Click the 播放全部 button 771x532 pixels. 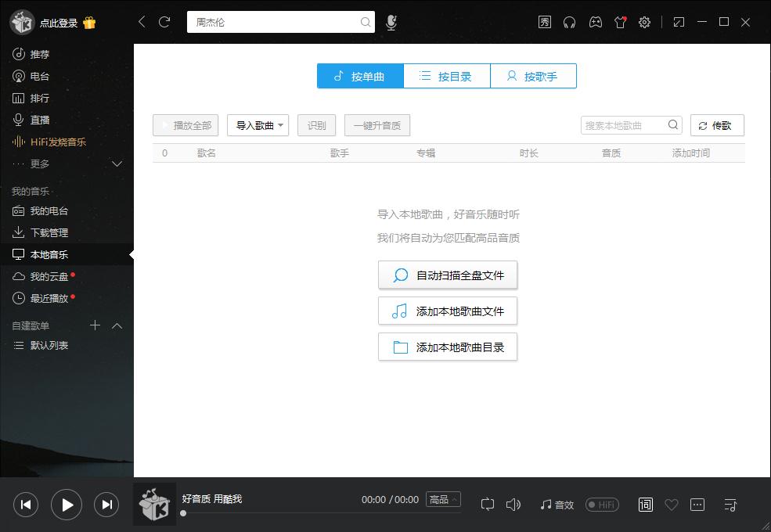pyautogui.click(x=186, y=125)
